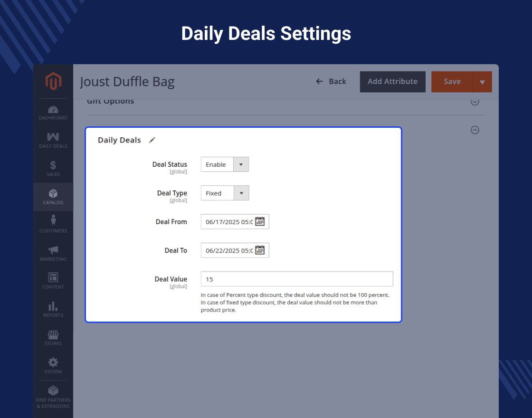Open the Content sidebar menu
Image resolution: width=532 pixels, height=418 pixels.
tap(53, 281)
